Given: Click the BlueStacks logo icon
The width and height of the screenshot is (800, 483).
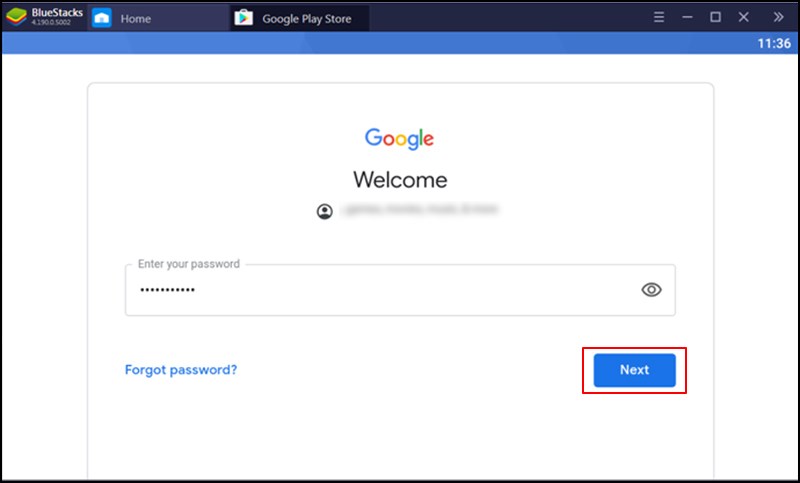Looking at the screenshot, I should tap(16, 17).
